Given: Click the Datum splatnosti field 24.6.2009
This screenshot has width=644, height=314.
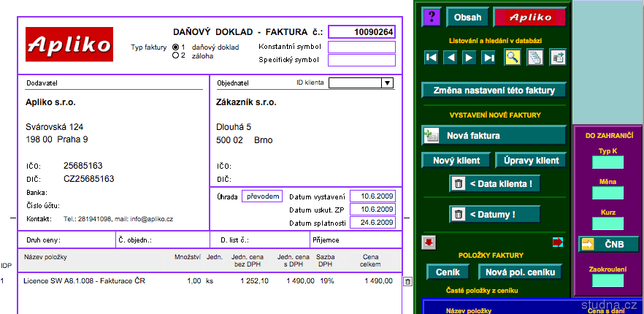Looking at the screenshot, I should tap(372, 223).
